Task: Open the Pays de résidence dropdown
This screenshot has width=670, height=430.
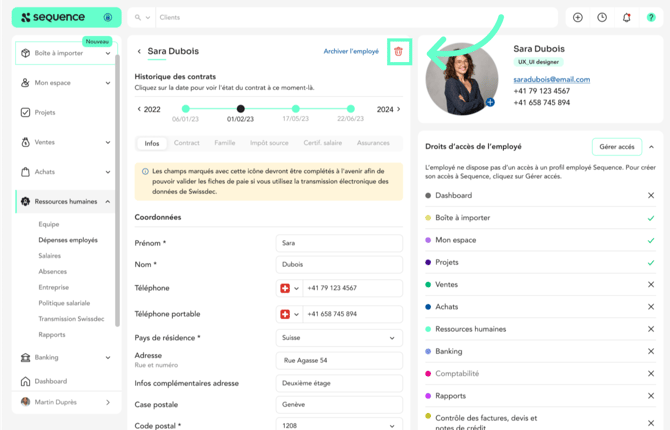Action: (339, 338)
